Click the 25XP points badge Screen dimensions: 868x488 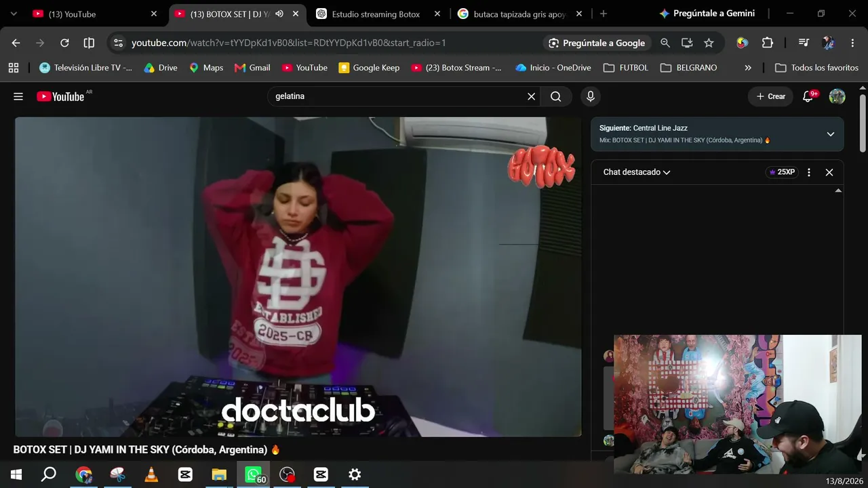click(782, 172)
